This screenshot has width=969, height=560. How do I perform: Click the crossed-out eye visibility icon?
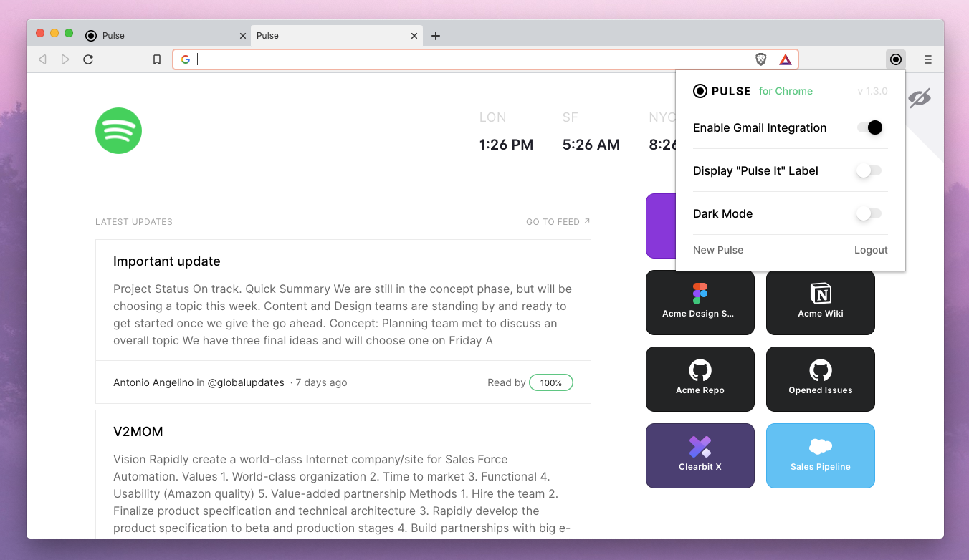[919, 98]
